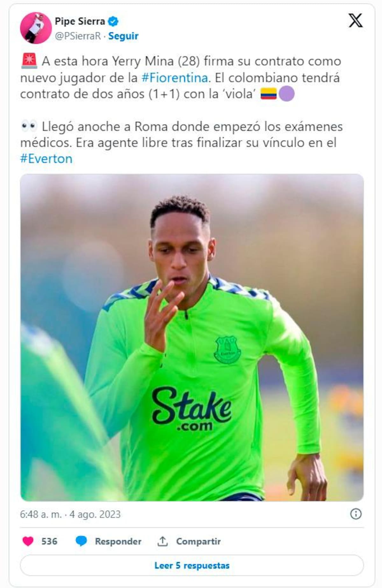Click the @PSierraR handle
Screen dimensions: 382x588
[78, 36]
